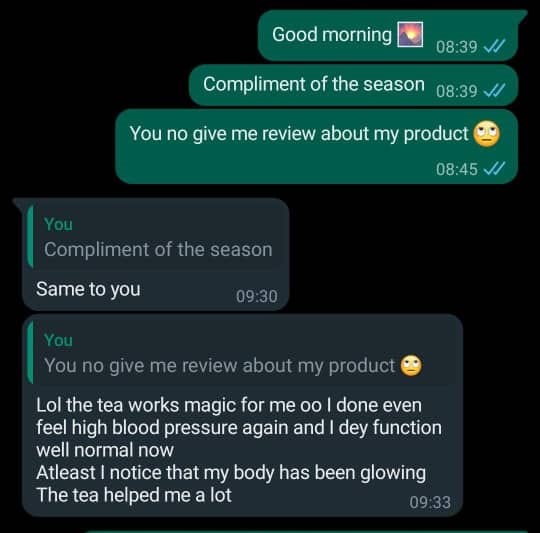
Task: Select the 'Good morning' message bubble
Action: pyautogui.click(x=388, y=35)
